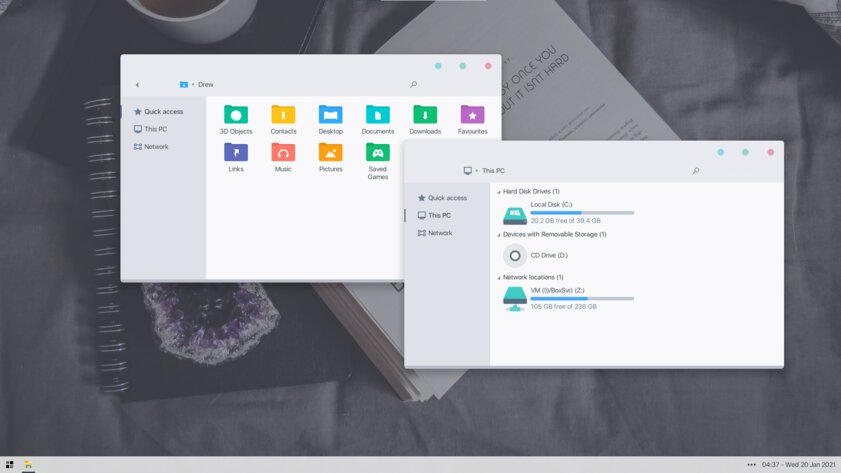Collapse the Hard Disk Drives group
This screenshot has height=473, width=841.
tap(499, 192)
